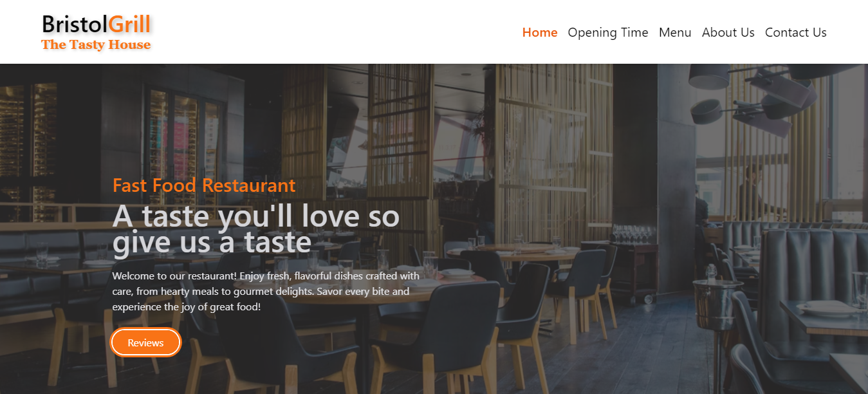Click the orange Reviews button
This screenshot has height=394, width=868.
[146, 342]
